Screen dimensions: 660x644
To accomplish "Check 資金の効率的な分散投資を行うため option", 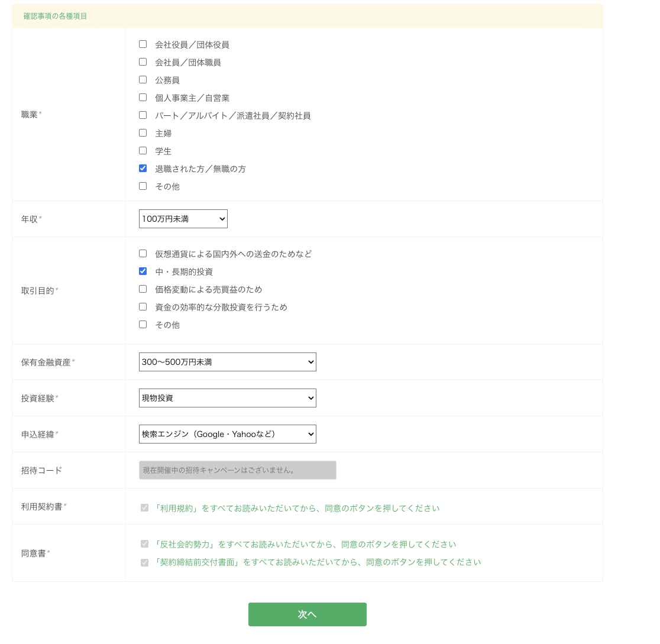I will (x=143, y=306).
